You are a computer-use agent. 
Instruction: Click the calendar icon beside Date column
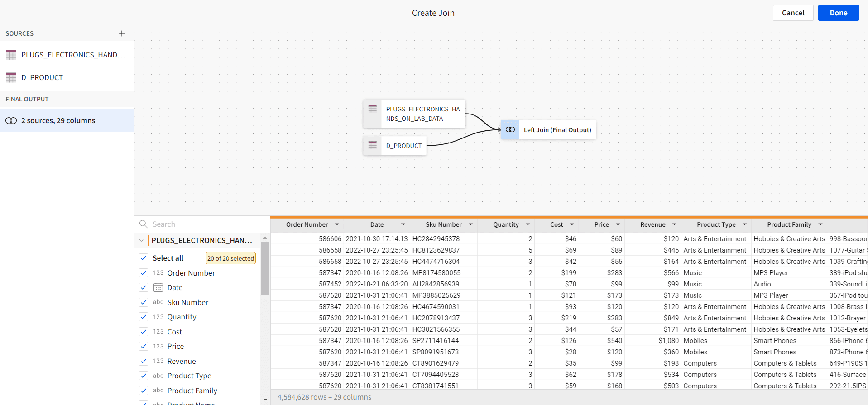coord(158,288)
